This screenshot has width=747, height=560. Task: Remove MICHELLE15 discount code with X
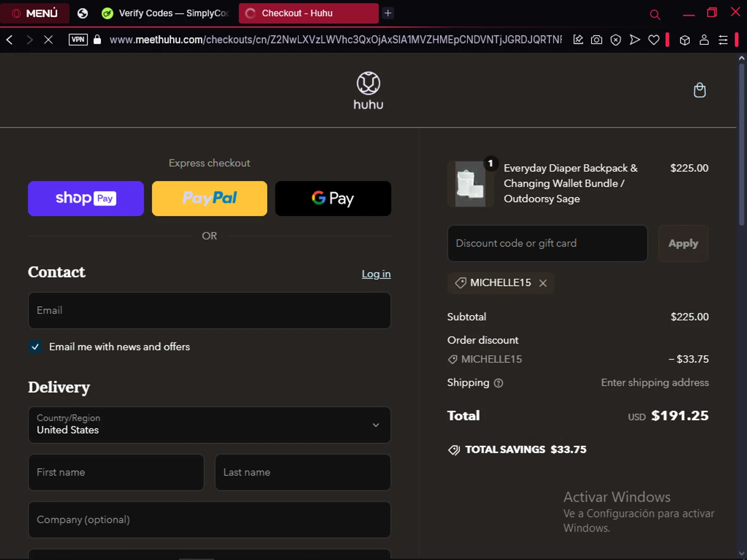click(x=543, y=283)
